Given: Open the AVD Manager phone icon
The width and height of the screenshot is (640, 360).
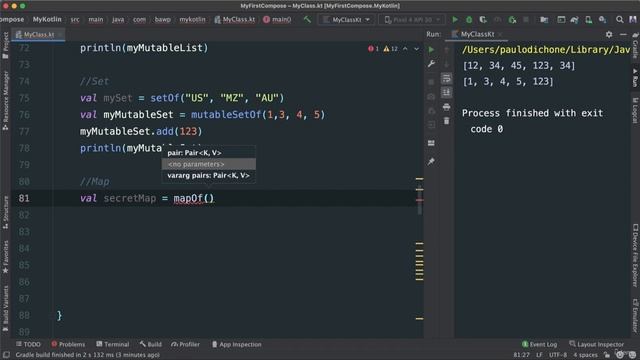Looking at the screenshot, I should (589, 19).
